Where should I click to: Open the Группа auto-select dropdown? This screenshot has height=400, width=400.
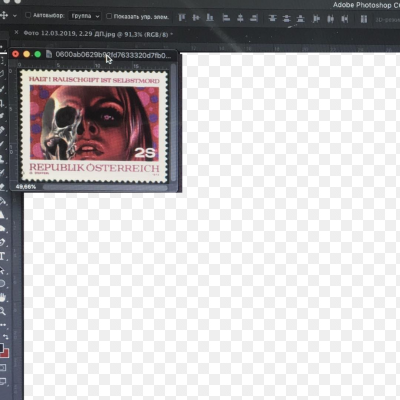85,16
